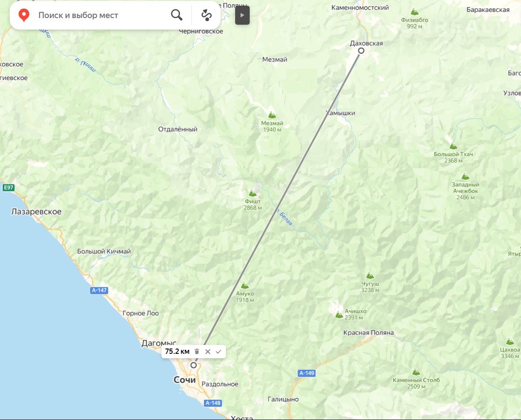Image resolution: width=521 pixels, height=420 pixels.
Task: Click the Фишт 2868 м mountain icon
Action: 252,193
